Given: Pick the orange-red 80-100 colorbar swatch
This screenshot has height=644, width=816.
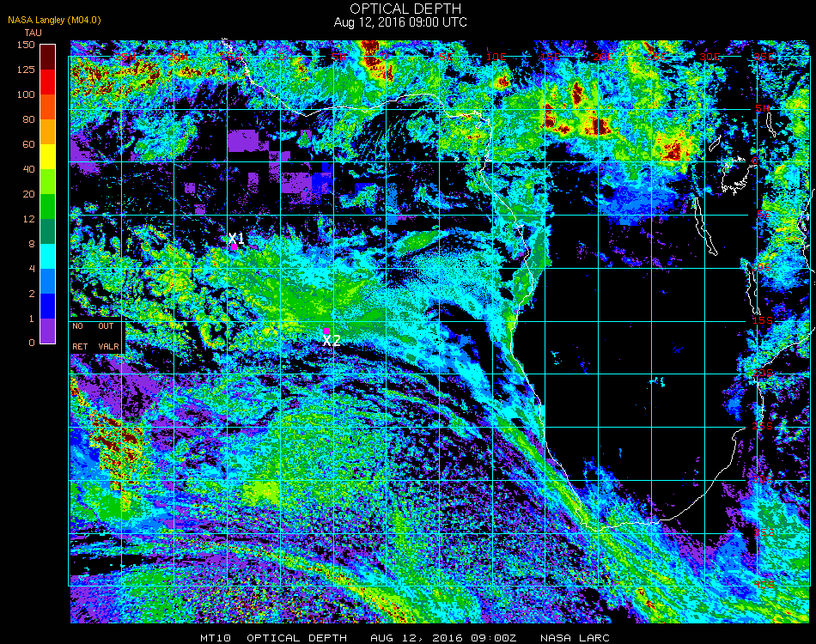Looking at the screenshot, I should point(48,106).
